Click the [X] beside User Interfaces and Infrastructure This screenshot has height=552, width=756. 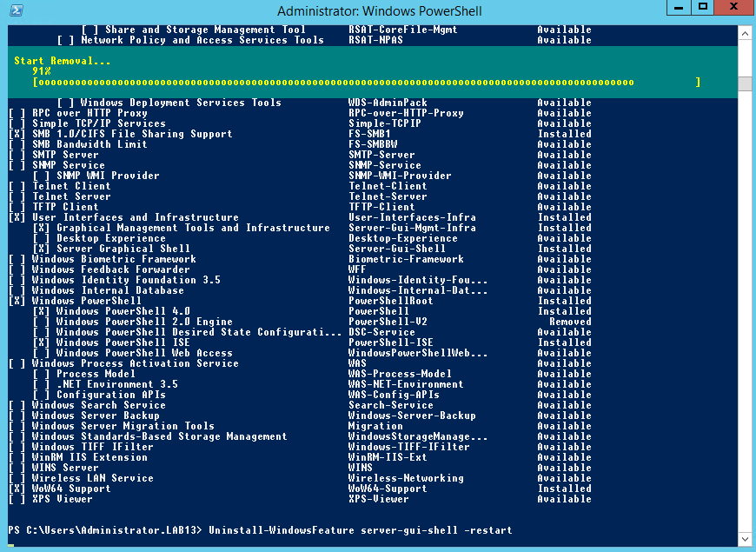pos(17,217)
